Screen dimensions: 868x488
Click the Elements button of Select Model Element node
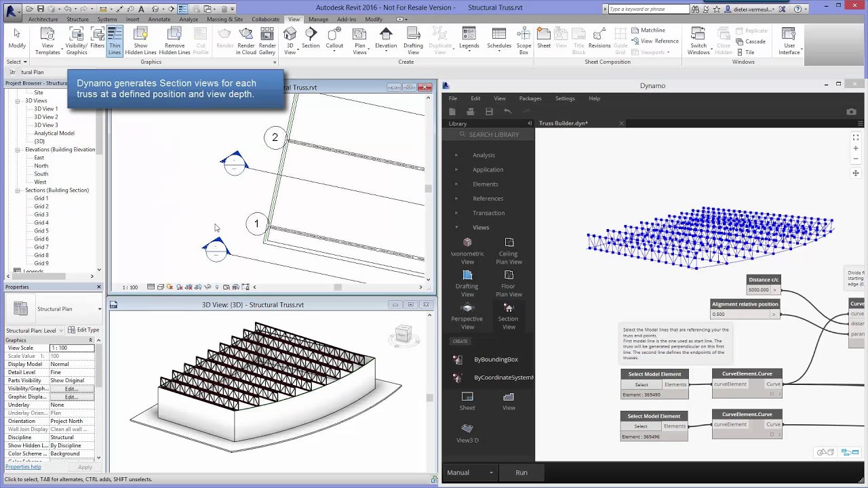coord(675,384)
